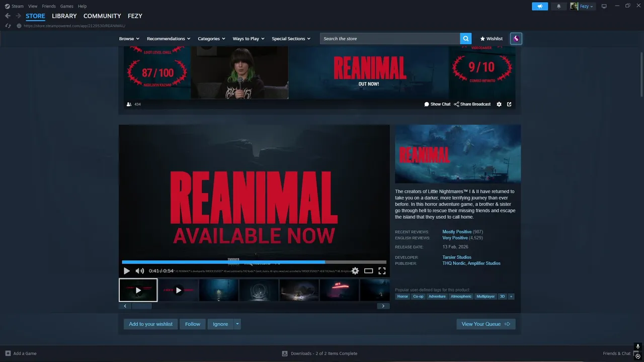
Task: Click Share Broadcast
Action: click(472, 104)
